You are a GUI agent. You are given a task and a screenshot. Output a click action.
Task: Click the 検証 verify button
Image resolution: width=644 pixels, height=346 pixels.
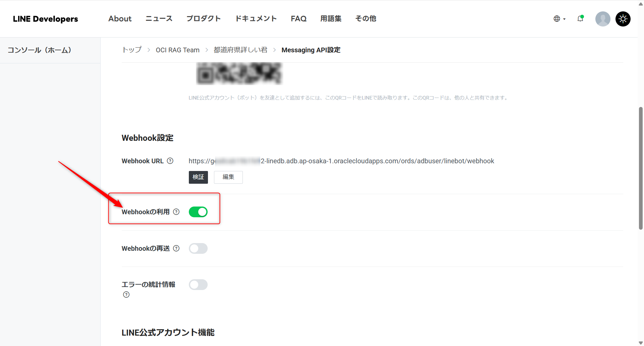pos(198,177)
